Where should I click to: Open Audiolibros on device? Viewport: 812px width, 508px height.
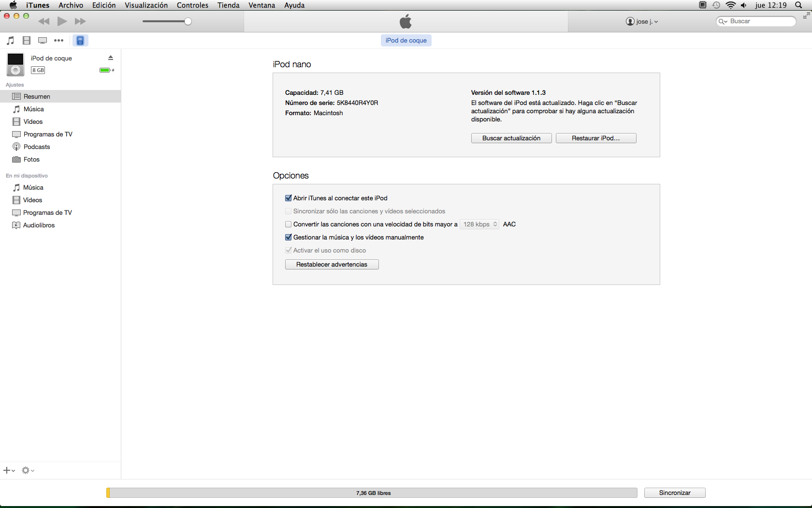point(60,225)
